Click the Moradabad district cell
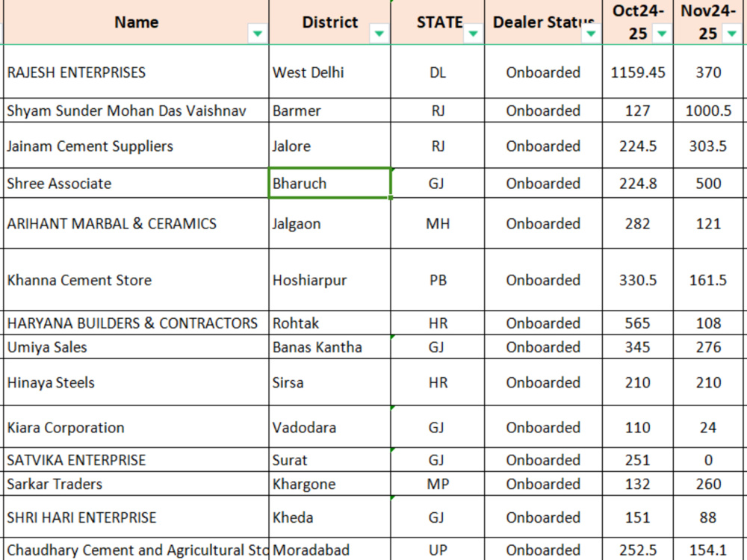This screenshot has height=560, width=747. pos(329,550)
